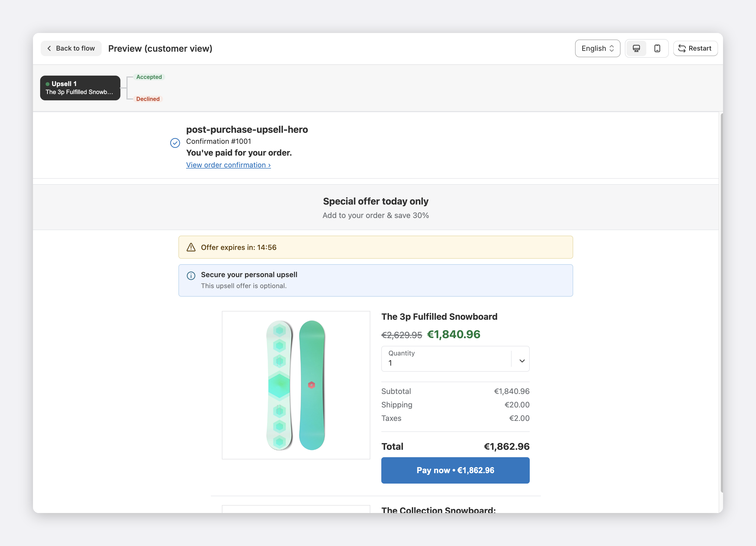
Task: Switch to mobile preview view
Action: [657, 48]
